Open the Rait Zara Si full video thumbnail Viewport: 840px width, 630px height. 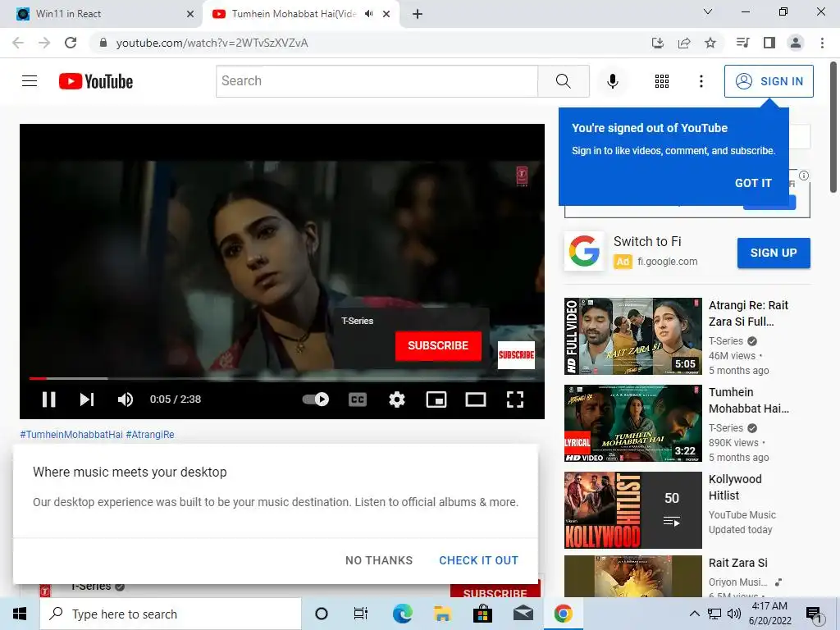pos(632,336)
